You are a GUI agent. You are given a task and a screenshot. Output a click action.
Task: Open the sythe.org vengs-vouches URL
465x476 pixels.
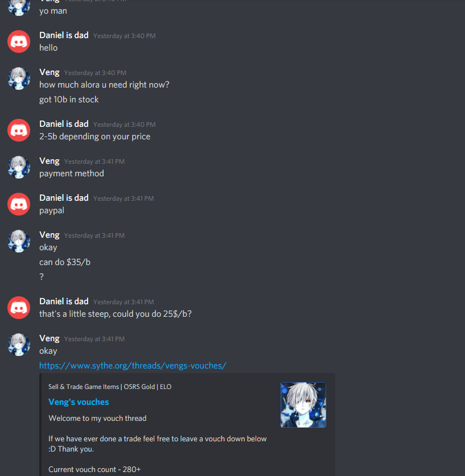(x=133, y=366)
